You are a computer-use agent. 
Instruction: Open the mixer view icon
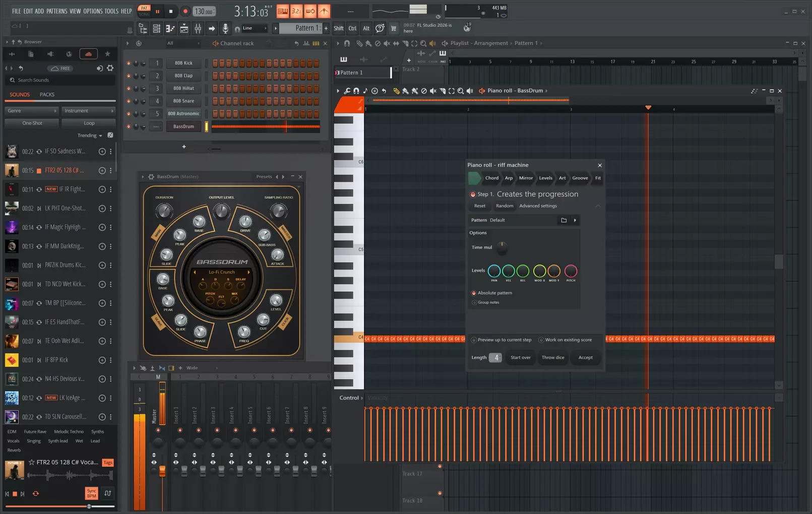(x=198, y=29)
